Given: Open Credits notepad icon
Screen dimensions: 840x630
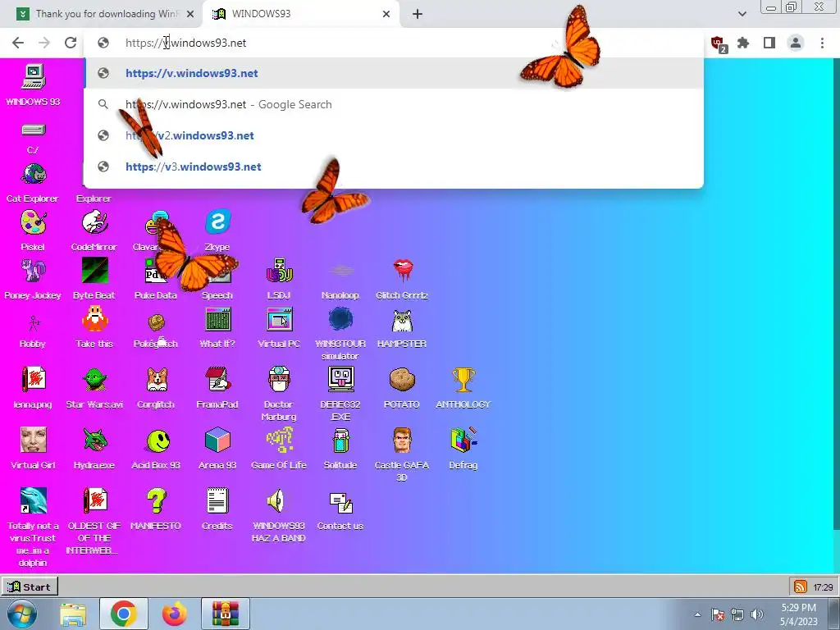Looking at the screenshot, I should point(217,501).
